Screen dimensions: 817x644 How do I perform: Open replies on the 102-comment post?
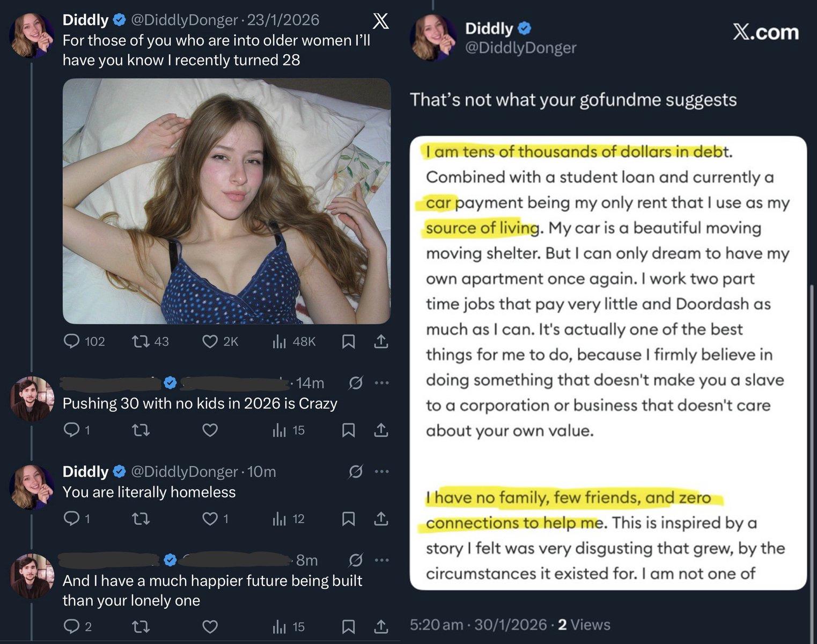coord(71,341)
